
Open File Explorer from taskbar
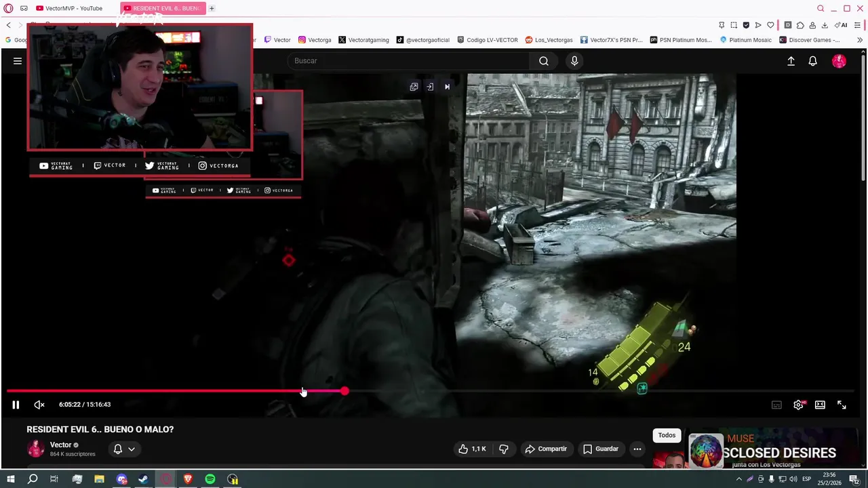tap(99, 479)
